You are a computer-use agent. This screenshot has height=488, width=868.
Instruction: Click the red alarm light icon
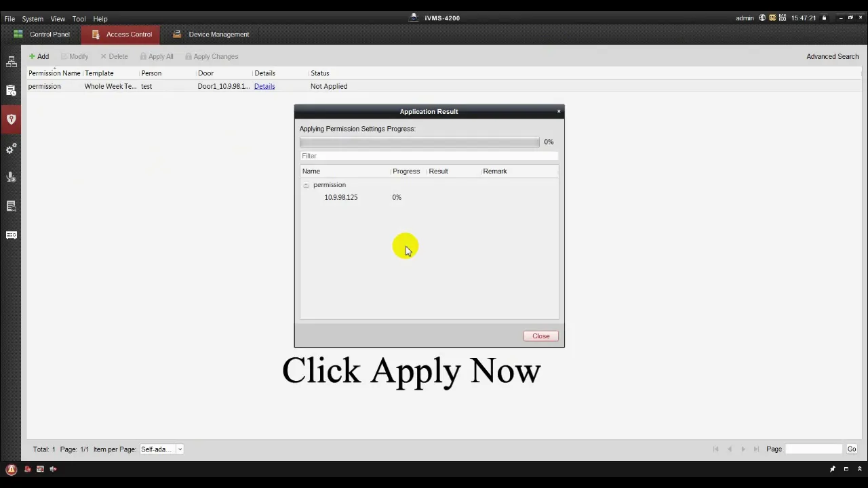point(28,469)
